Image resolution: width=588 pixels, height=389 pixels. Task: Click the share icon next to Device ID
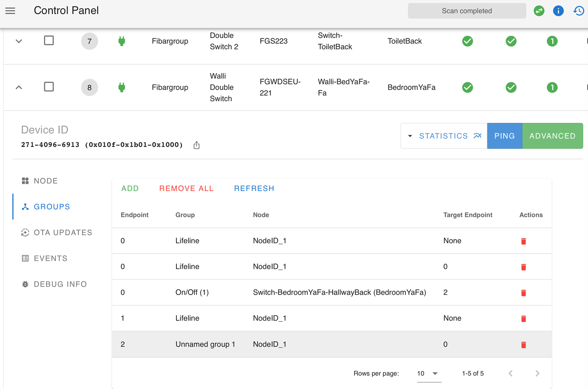196,145
